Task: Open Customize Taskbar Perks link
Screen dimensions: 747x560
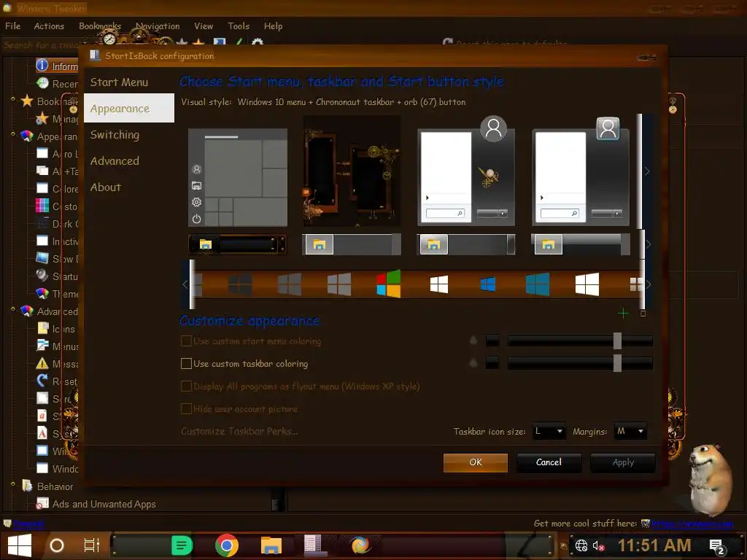Action: click(x=239, y=432)
